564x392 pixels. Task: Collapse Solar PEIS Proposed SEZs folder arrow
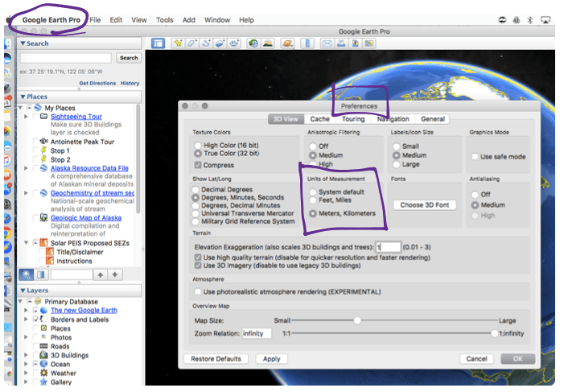(26, 243)
